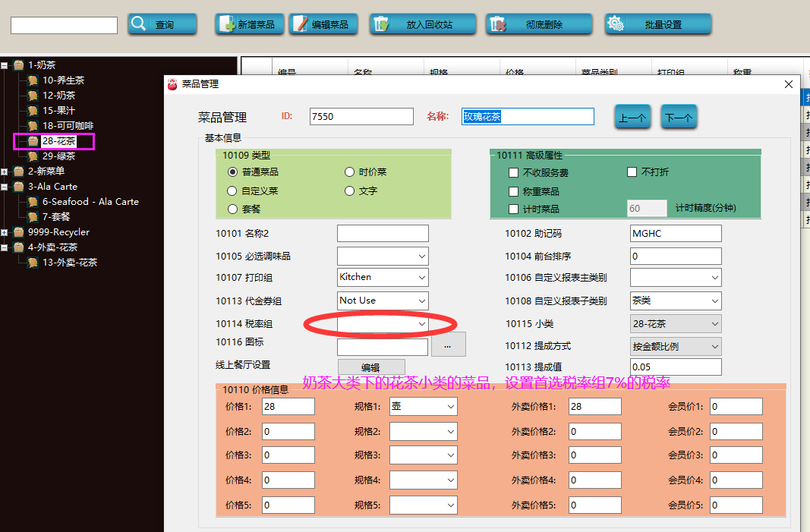Go to next dish with 下一个
Viewport: 810px width, 532px height.
[x=679, y=117]
